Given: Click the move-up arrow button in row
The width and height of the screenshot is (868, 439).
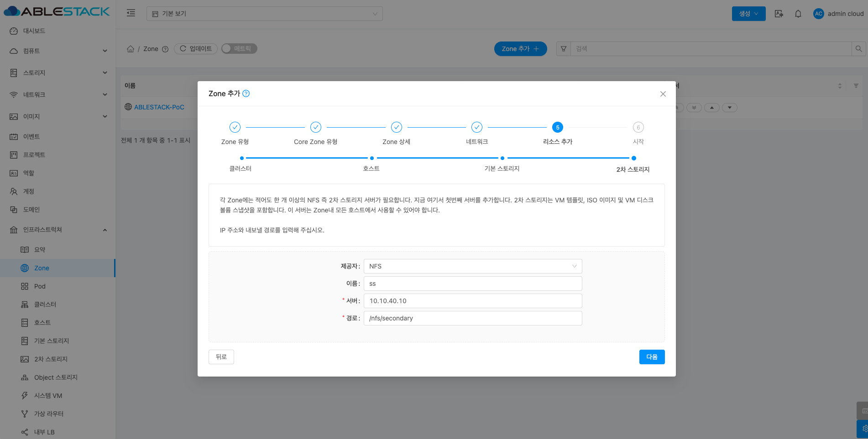Looking at the screenshot, I should [x=712, y=108].
